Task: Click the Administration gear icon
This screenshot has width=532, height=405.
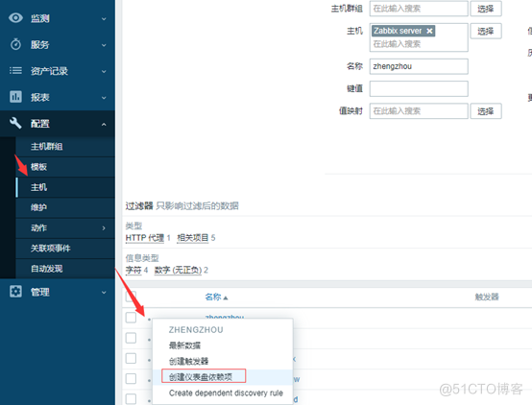Action: [x=15, y=292]
